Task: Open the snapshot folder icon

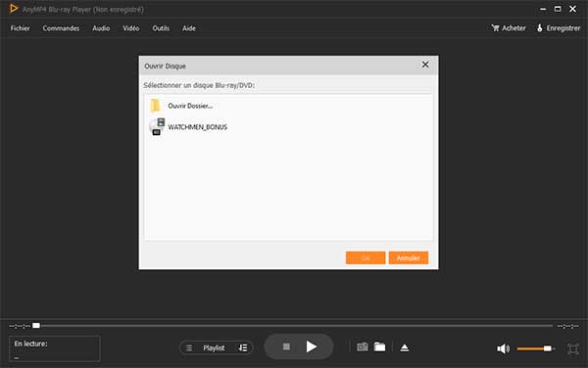Action: [x=379, y=347]
